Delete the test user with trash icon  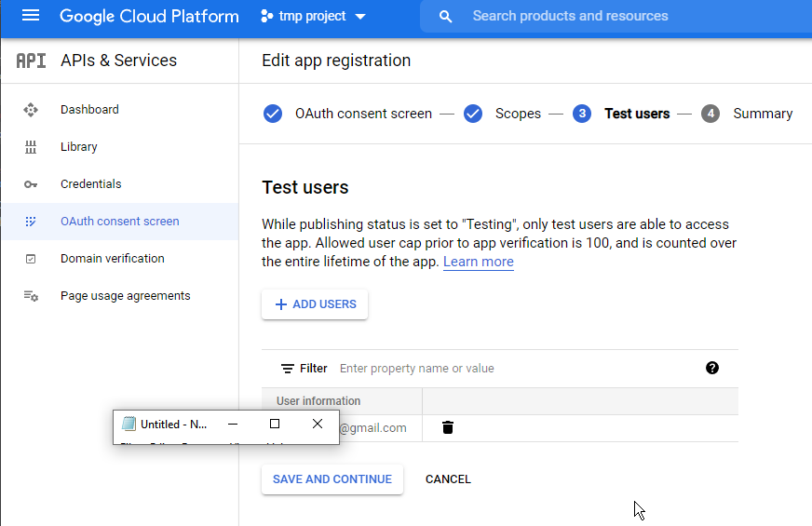pyautogui.click(x=448, y=427)
